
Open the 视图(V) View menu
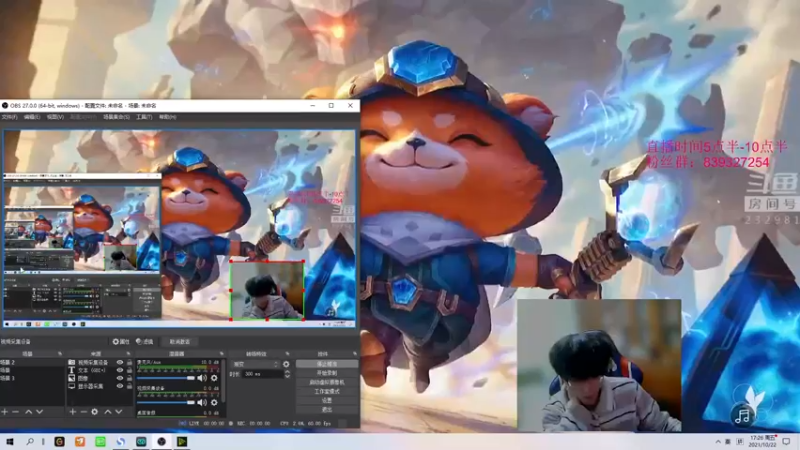(55, 117)
